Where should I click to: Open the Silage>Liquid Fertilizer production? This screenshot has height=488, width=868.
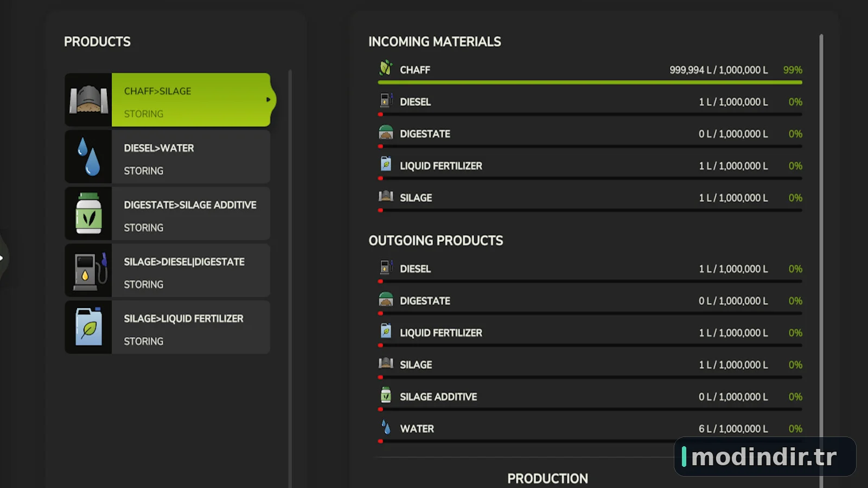(168, 327)
